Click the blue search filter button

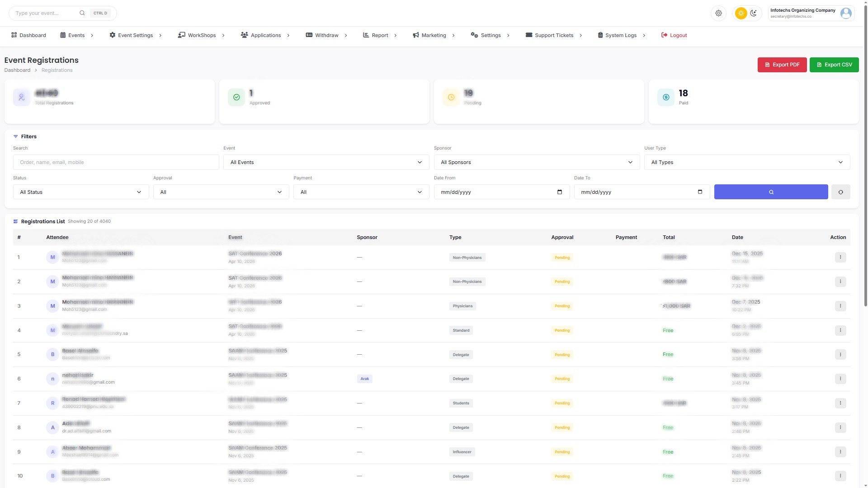[x=771, y=192]
